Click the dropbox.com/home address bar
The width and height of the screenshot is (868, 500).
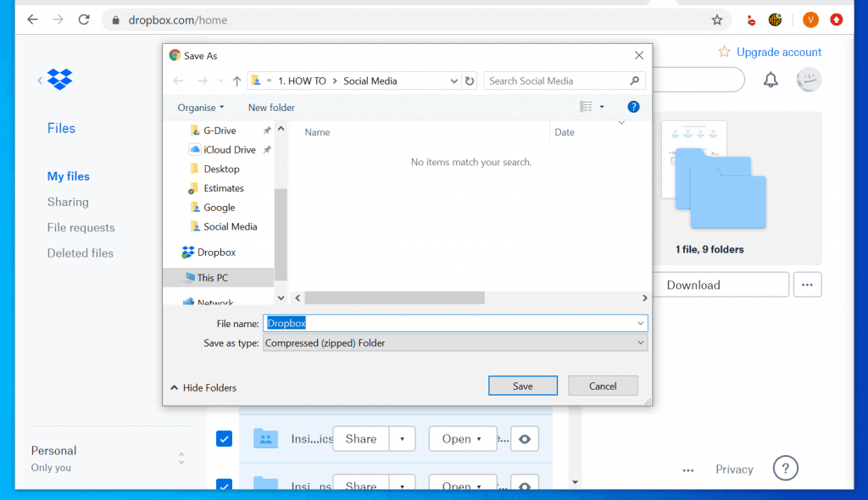pyautogui.click(x=417, y=20)
